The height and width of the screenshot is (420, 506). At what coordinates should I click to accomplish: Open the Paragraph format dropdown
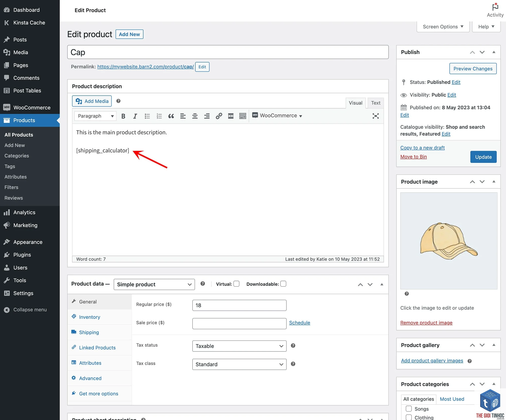point(95,116)
